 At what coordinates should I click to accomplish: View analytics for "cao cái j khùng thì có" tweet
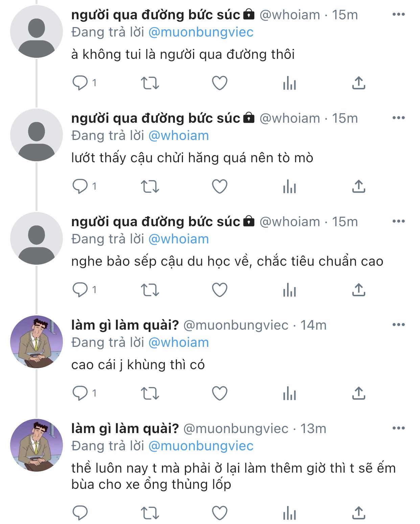pos(289,394)
